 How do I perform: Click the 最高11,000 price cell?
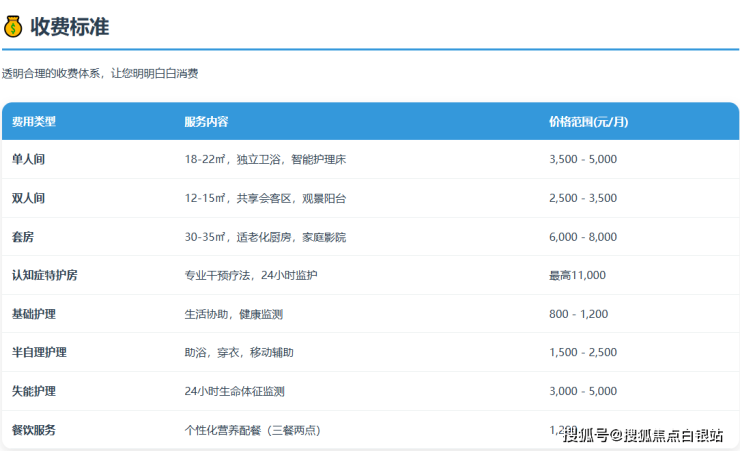pos(577,276)
